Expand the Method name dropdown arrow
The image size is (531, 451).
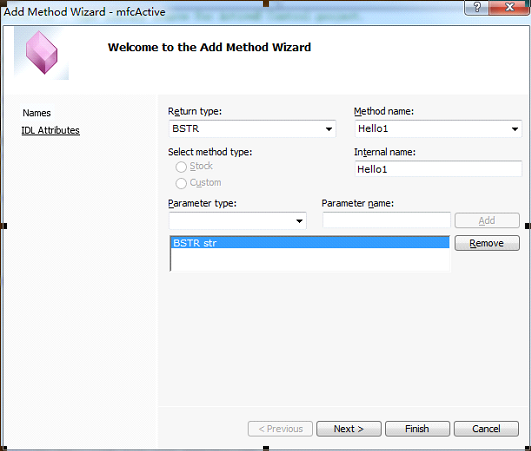point(515,129)
